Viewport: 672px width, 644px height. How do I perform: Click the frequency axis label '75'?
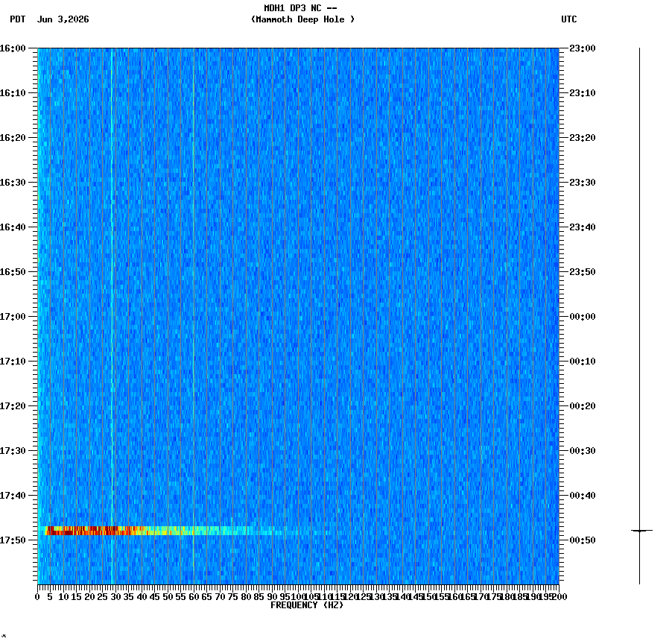pos(233,597)
